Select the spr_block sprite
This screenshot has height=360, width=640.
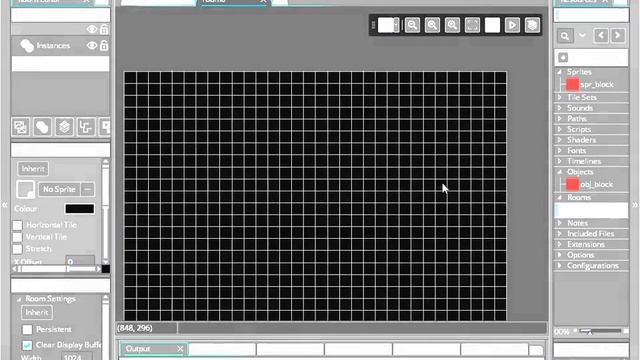(597, 84)
